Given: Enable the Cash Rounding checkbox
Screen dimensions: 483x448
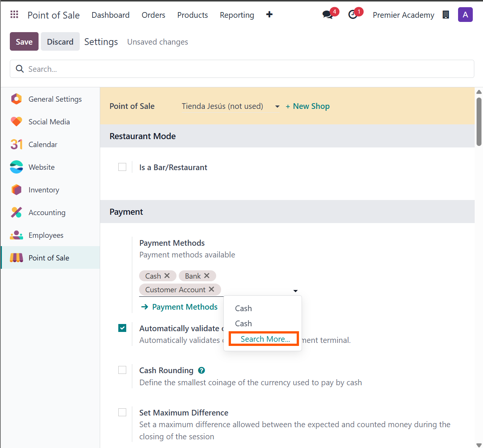Looking at the screenshot, I should point(122,370).
